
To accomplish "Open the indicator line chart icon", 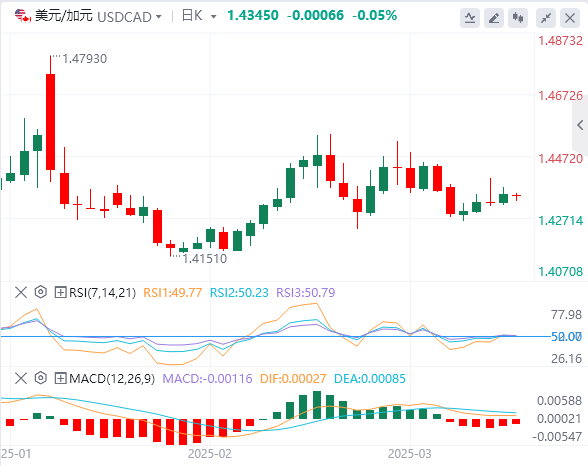I will coord(470,18).
